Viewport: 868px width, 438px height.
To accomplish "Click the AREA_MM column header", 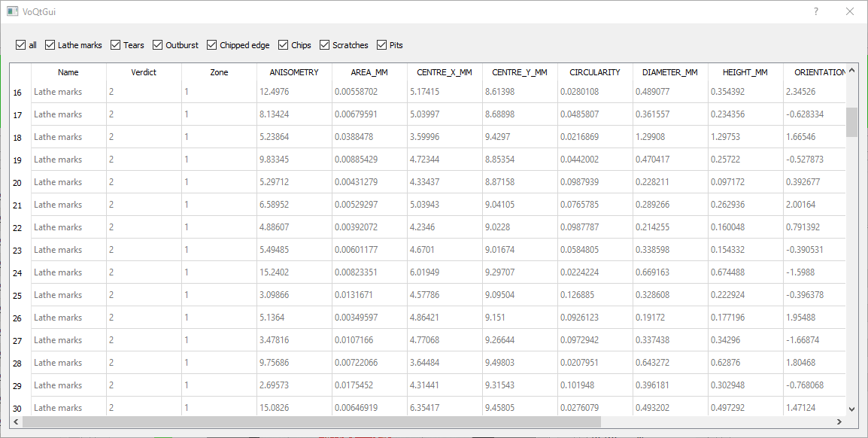I will (x=369, y=73).
